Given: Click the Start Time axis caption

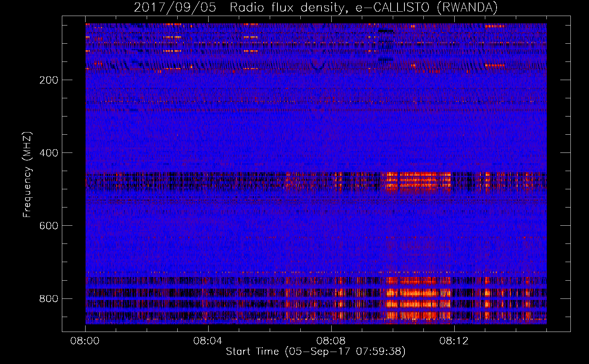Looking at the screenshot, I should [x=316, y=352].
